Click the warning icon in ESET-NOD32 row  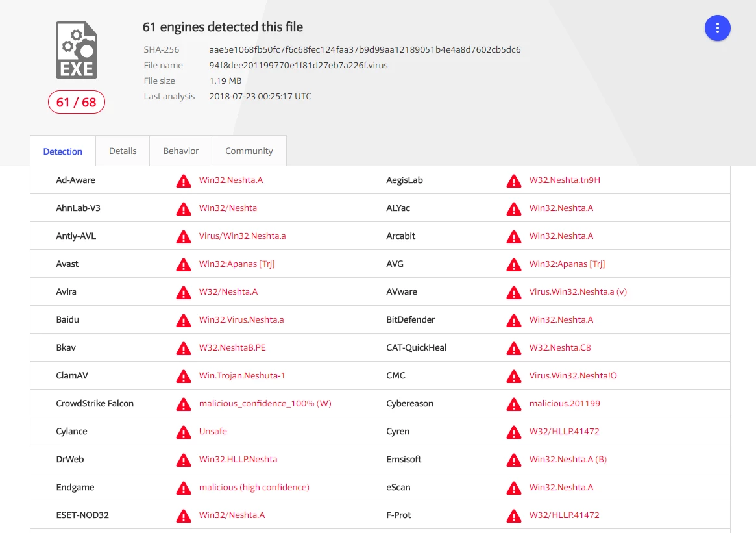183,516
